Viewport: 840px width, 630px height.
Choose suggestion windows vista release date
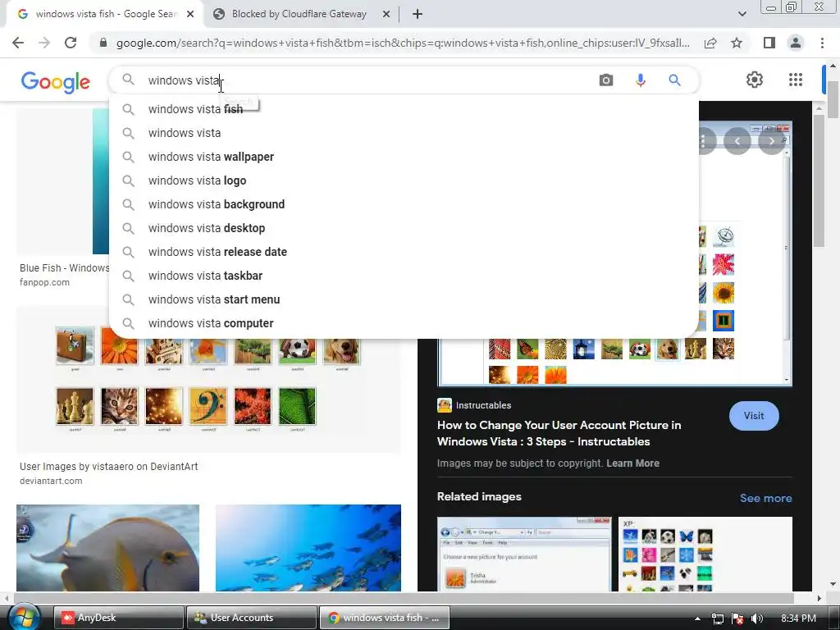[x=404, y=252]
